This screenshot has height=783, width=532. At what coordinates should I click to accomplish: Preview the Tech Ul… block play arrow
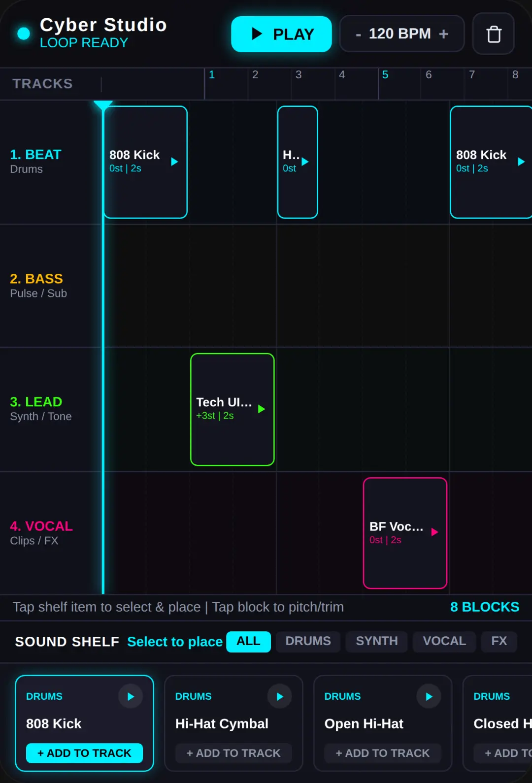pos(262,409)
